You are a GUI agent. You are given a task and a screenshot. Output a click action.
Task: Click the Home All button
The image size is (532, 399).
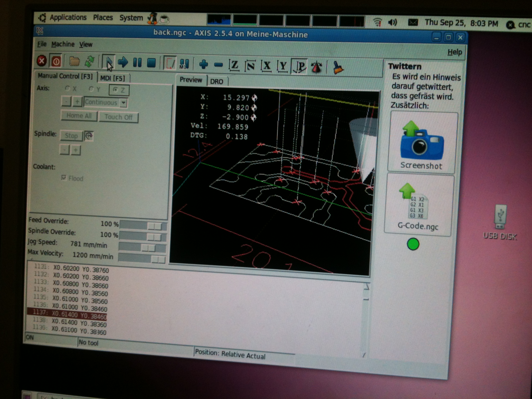(x=79, y=116)
